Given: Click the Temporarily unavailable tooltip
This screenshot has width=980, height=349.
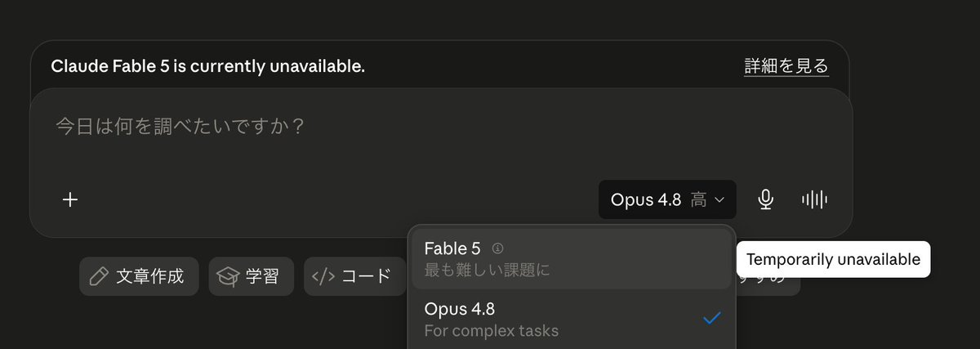Looking at the screenshot, I should (x=833, y=259).
